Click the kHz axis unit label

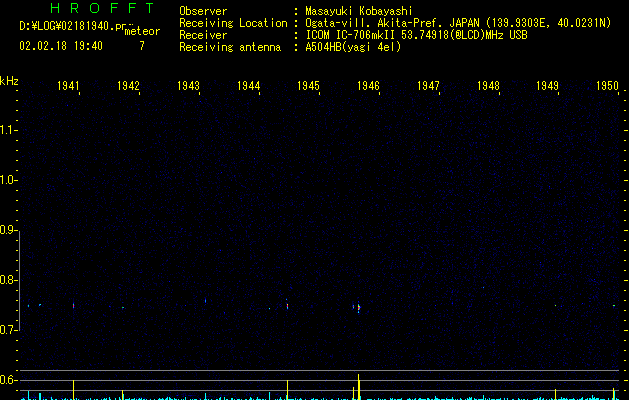click(9, 81)
